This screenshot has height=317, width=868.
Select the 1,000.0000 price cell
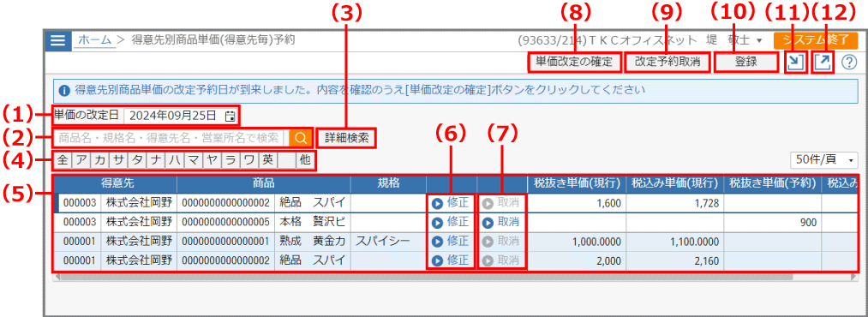pyautogui.click(x=577, y=242)
